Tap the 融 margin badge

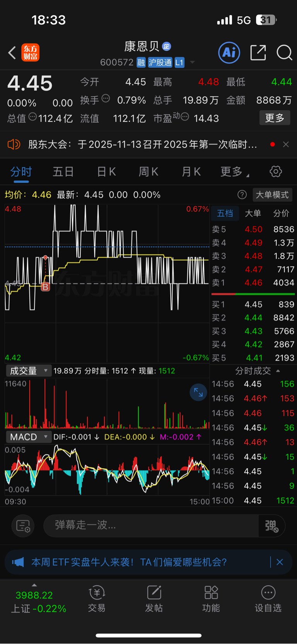pos(141,62)
